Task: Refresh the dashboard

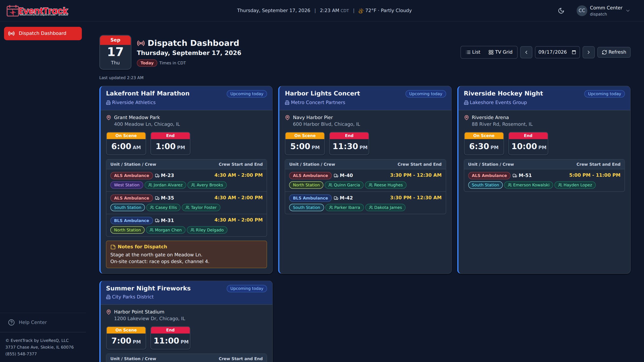Action: 614,52
